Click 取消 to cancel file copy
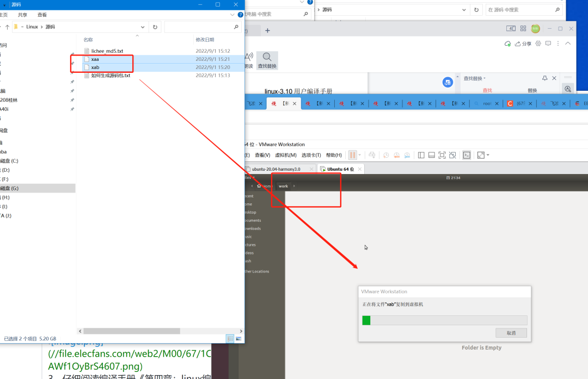 [x=511, y=333]
